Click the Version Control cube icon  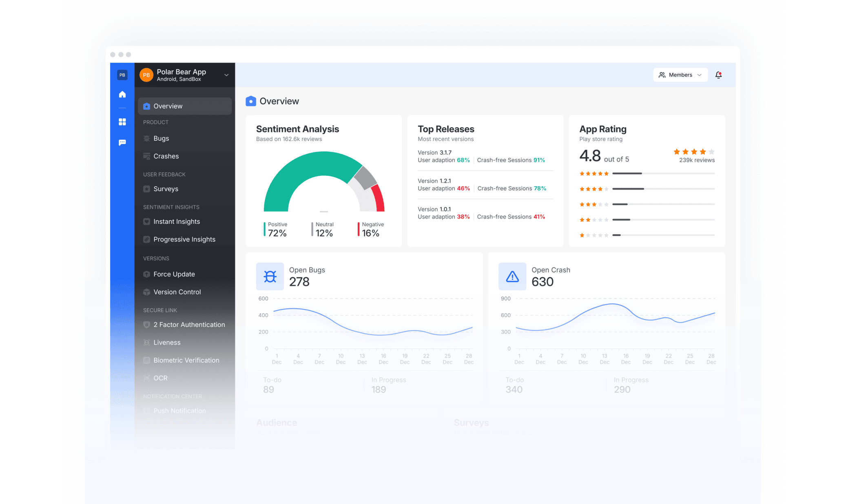coord(146,292)
